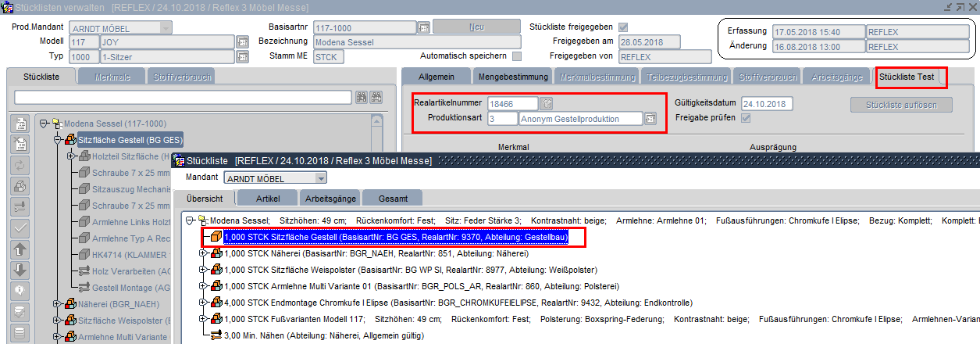
Task: Click the move-up arrow in left toolbar
Action: click(22, 249)
